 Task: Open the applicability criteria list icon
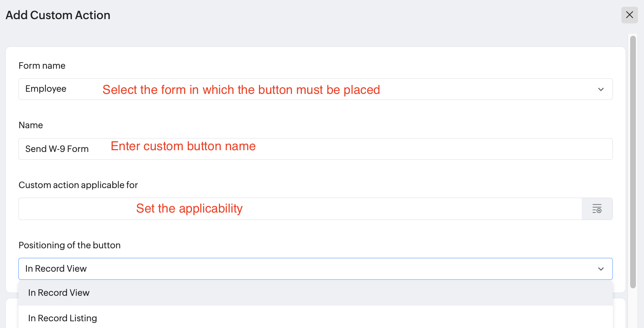click(x=597, y=209)
